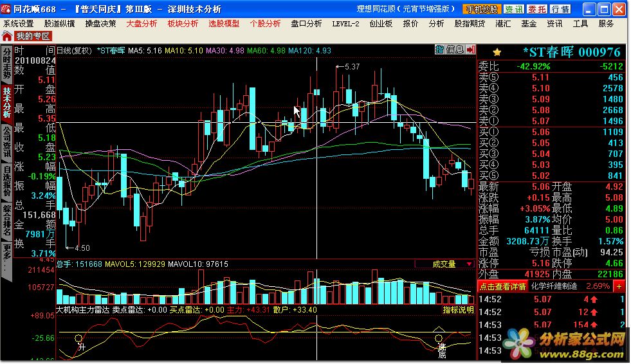Open the 服务 menu

tap(606, 24)
